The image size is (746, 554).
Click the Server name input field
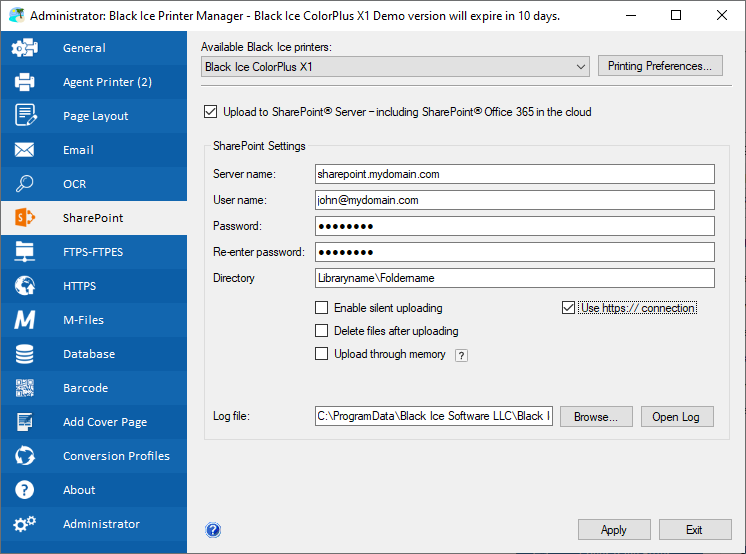[514, 174]
